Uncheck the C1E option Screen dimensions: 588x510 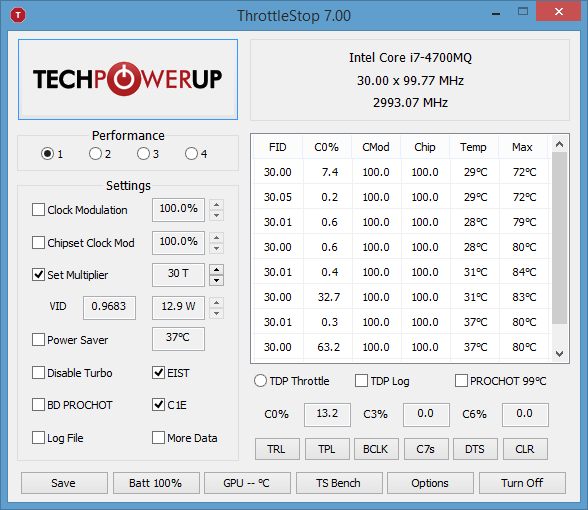pyautogui.click(x=158, y=405)
